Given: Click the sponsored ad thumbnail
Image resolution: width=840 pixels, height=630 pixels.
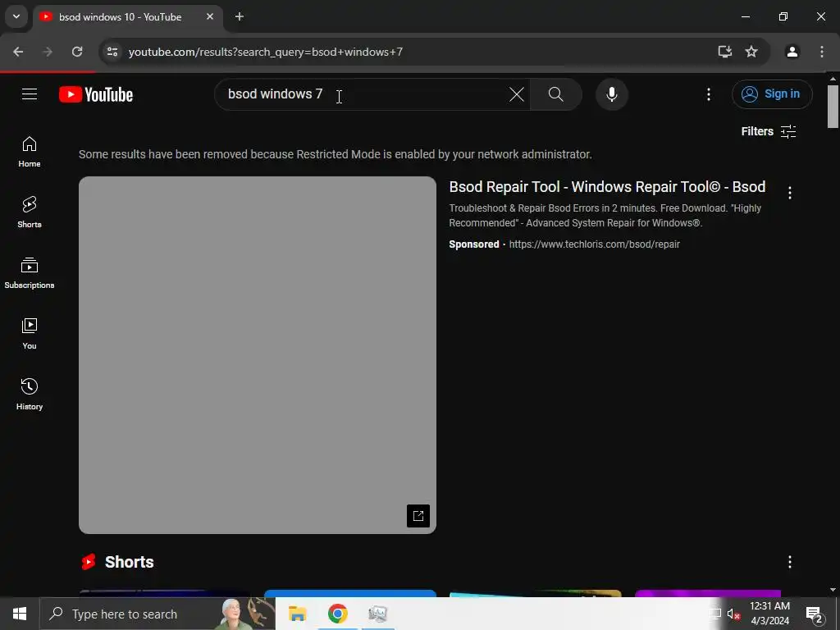Looking at the screenshot, I should click(258, 354).
